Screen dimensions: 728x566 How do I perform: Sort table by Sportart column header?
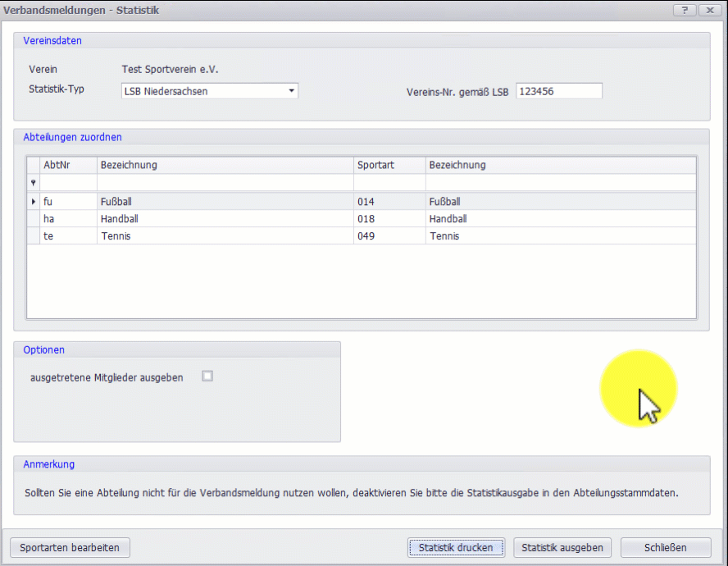pyautogui.click(x=389, y=165)
